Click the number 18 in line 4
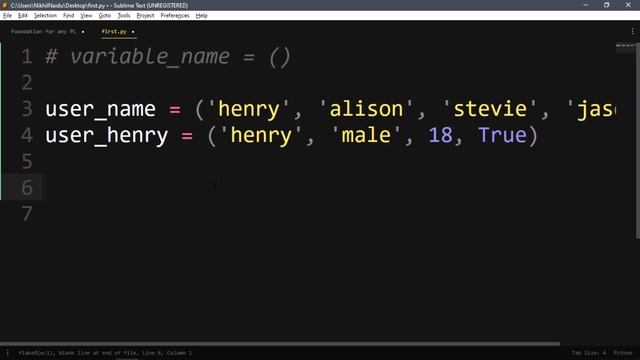The image size is (640, 360). 441,136
